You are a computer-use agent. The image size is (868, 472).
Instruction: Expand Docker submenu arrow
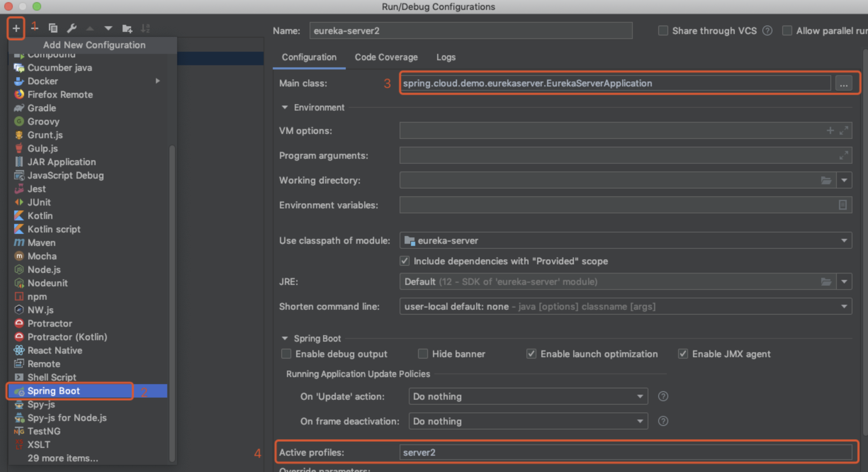[158, 81]
